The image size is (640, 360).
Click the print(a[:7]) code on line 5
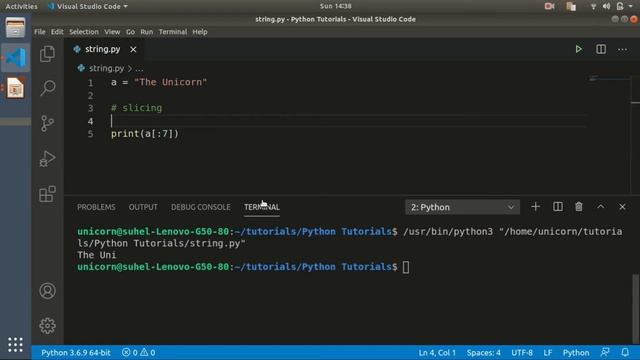(145, 133)
